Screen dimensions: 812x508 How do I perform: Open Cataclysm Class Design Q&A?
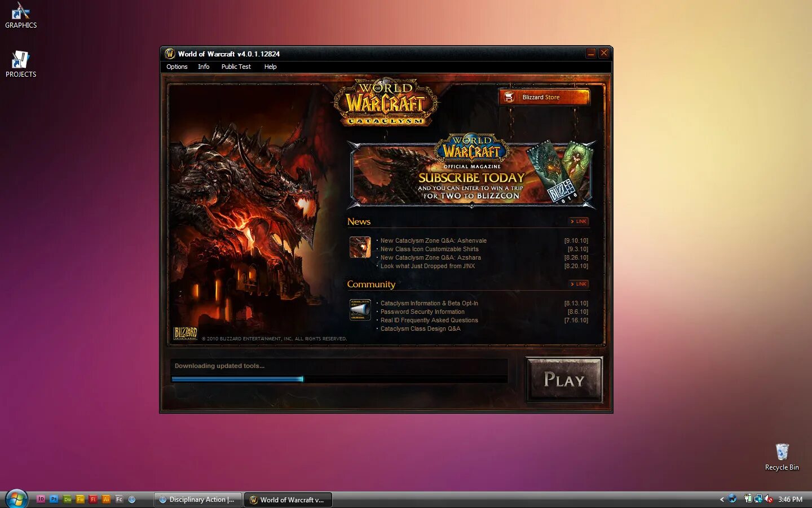click(420, 329)
